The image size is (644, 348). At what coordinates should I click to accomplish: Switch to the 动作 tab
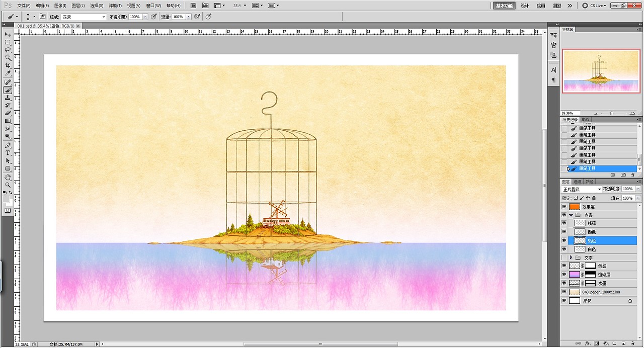coord(586,120)
